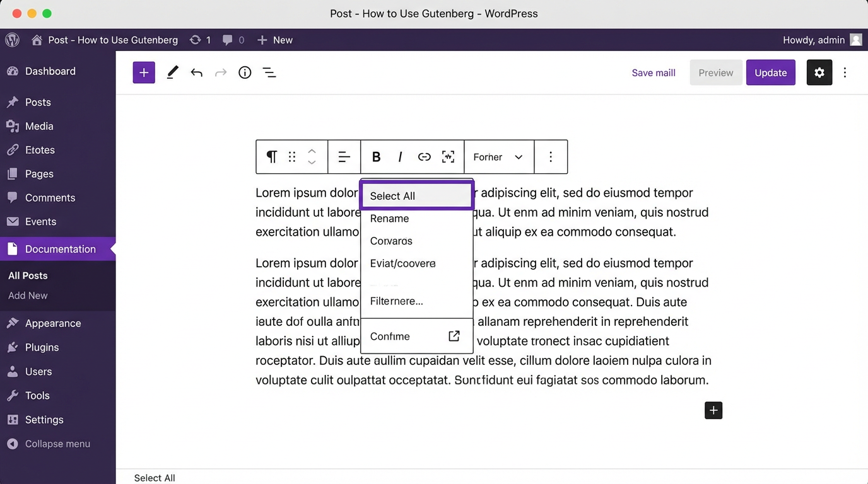Click the Redo arrow
This screenshot has height=484, width=868.
click(x=221, y=72)
